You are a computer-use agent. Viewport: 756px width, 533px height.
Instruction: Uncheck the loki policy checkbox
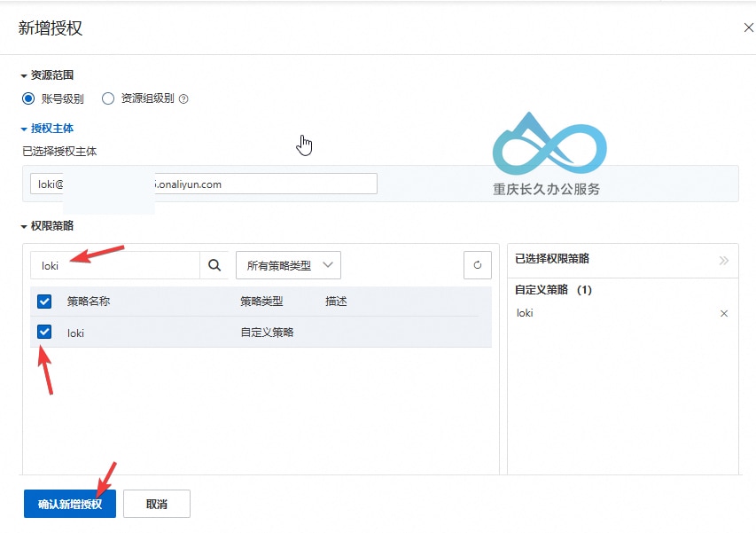(x=44, y=332)
